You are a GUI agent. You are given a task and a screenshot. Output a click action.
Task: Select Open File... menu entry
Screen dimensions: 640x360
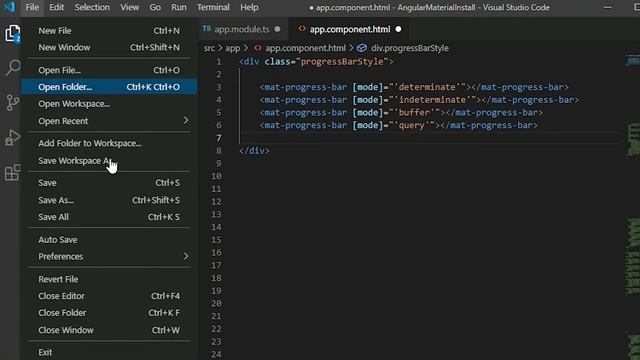coord(109,70)
